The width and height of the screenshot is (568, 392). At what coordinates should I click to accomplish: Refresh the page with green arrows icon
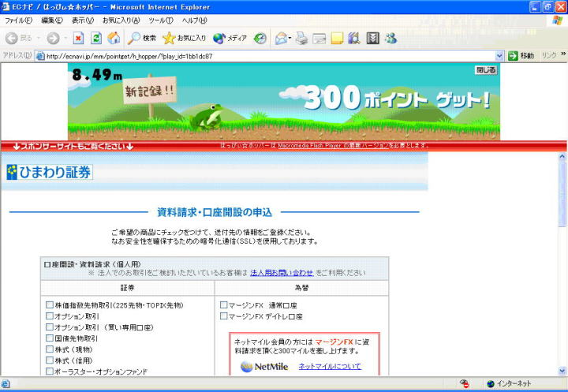[96, 38]
